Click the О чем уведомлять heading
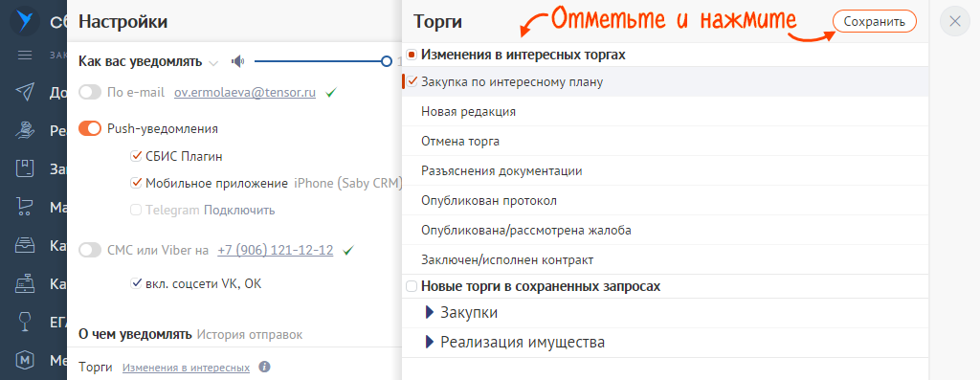980x380 pixels. click(135, 334)
